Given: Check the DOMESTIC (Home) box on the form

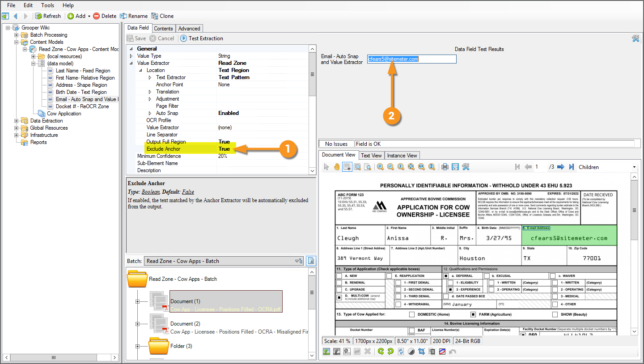Looking at the screenshot, I should [411, 314].
